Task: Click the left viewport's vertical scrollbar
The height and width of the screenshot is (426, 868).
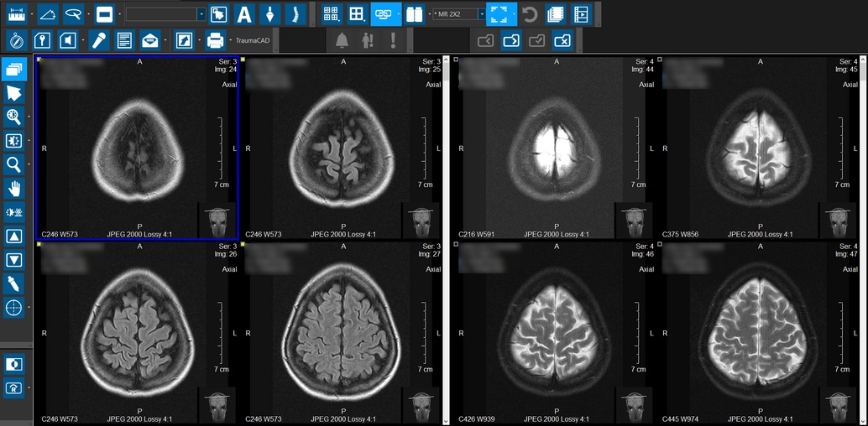Action: tap(445, 235)
